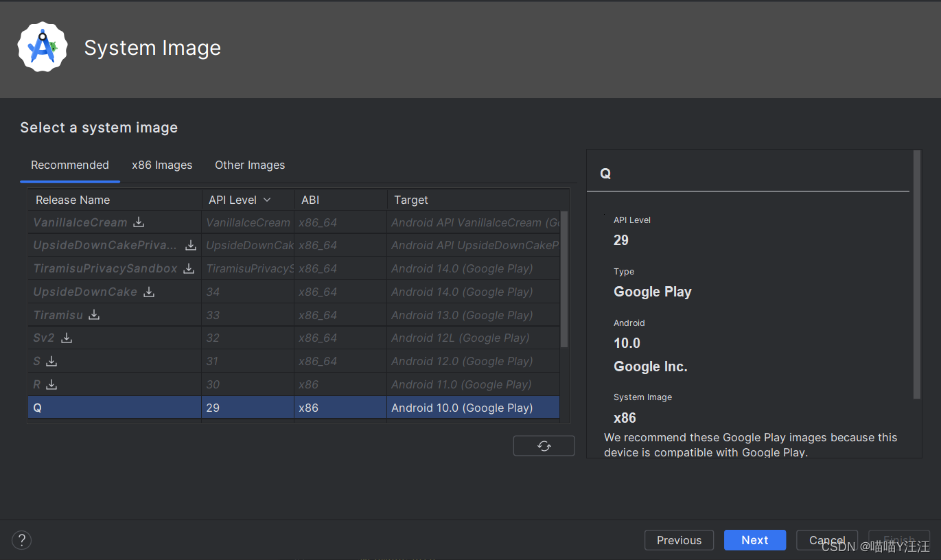Click the details panel vertical scrollbar
The image size is (941, 560).
coord(917,275)
